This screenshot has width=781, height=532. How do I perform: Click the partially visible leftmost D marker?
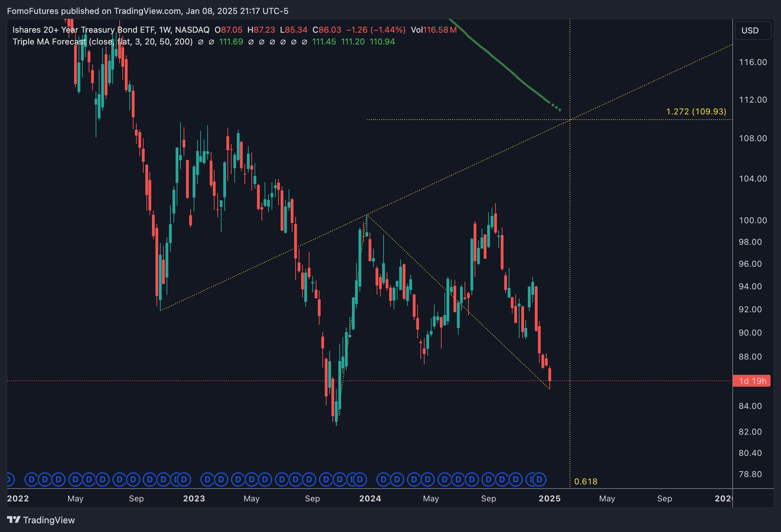click(10, 480)
